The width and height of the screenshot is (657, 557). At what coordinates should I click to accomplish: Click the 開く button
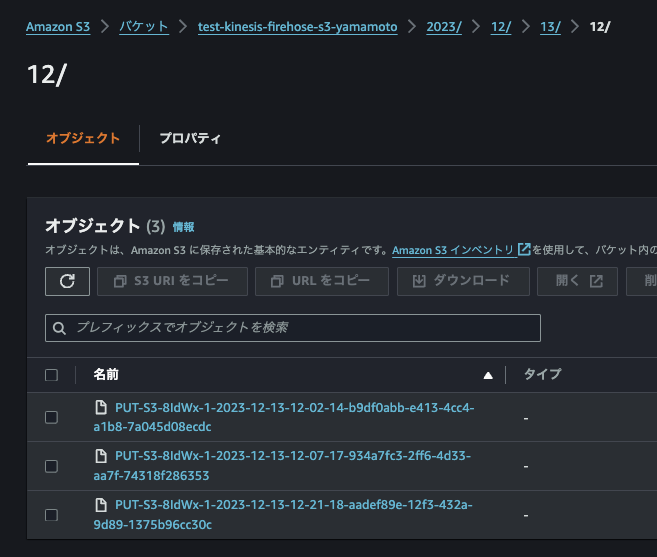(x=577, y=281)
